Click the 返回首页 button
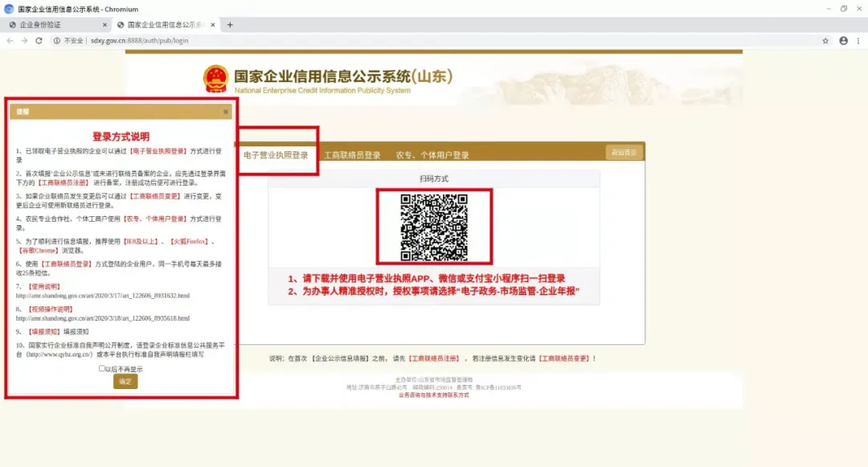Viewport: 868px width, 467px height. 624,153
